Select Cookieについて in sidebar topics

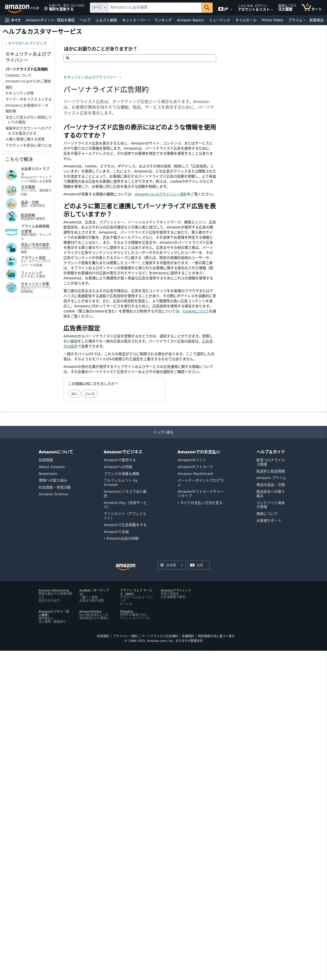point(18,75)
